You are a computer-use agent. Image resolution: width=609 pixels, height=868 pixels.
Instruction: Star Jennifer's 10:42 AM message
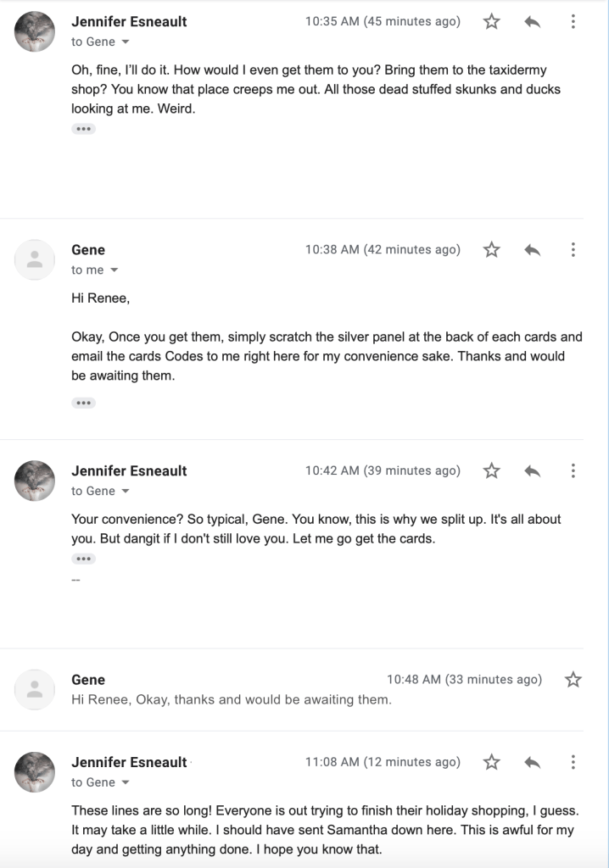coord(491,471)
